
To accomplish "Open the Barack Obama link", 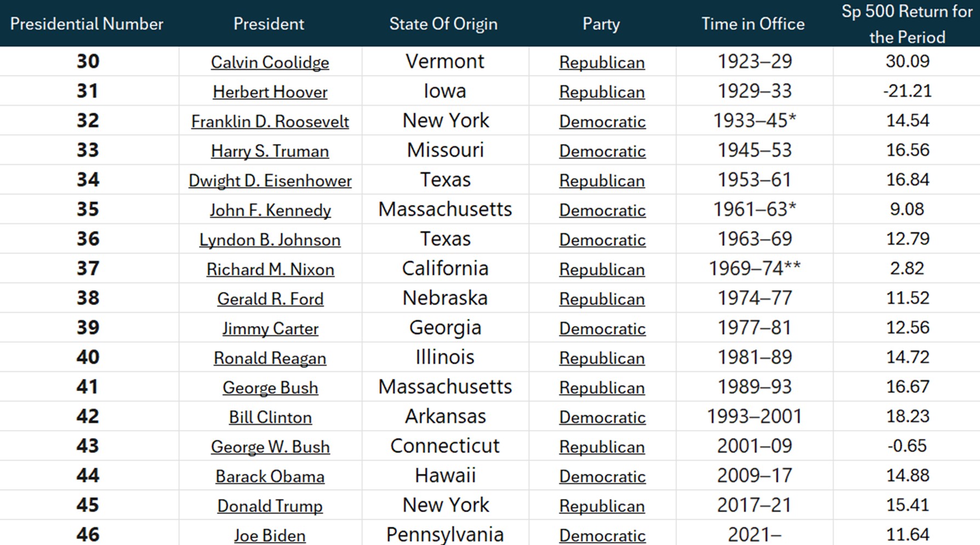I will click(270, 477).
